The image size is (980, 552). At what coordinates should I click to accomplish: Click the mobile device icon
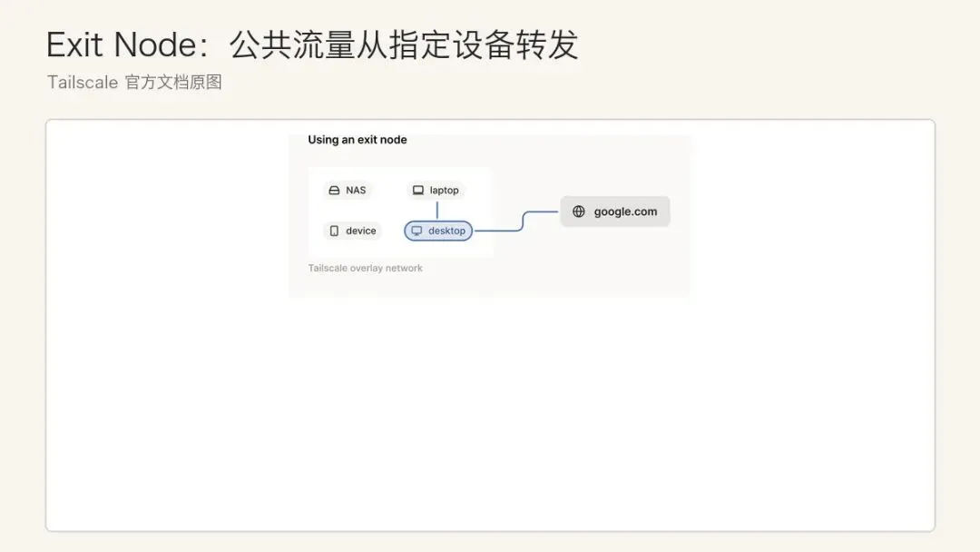[x=334, y=231]
